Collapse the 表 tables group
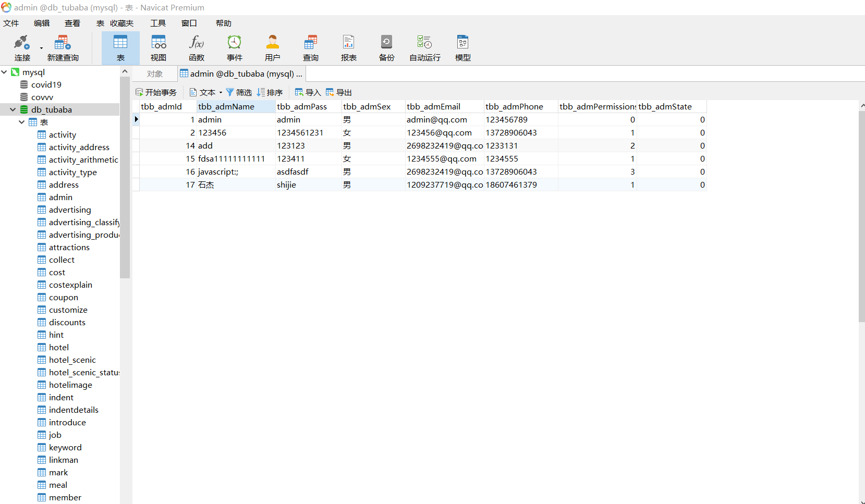The height and width of the screenshot is (504, 865). pos(22,122)
